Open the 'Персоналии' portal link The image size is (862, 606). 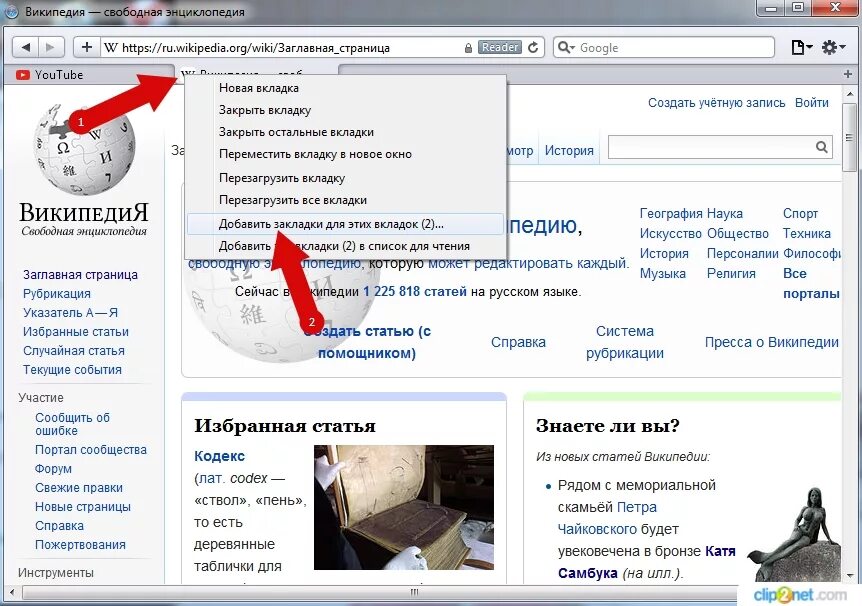point(743,254)
